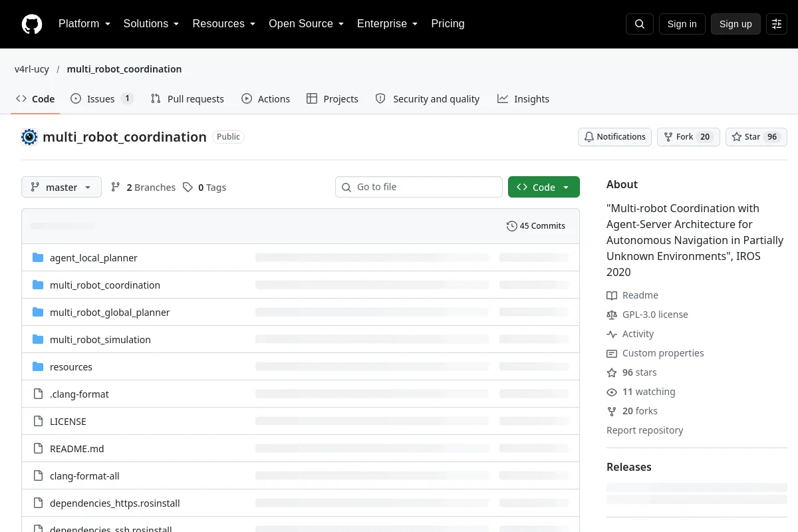
Task: Click file icon beside LICENSE
Action: [x=38, y=422]
